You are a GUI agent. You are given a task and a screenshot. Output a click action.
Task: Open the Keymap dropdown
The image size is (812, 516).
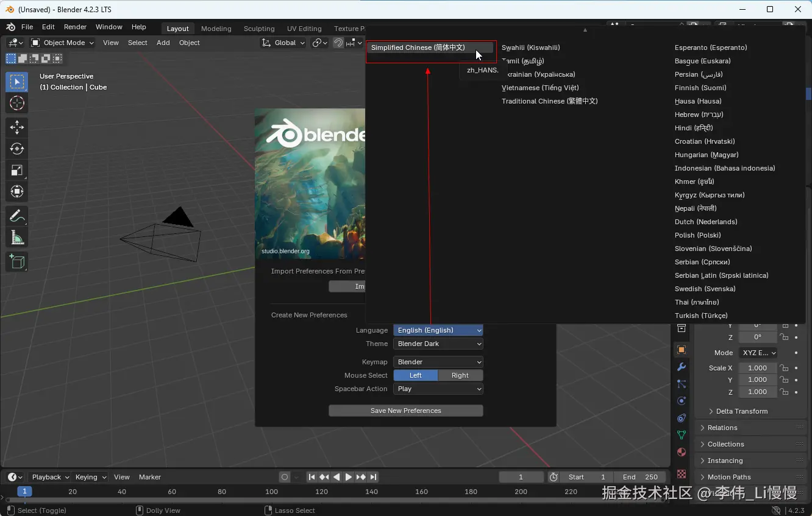click(x=438, y=362)
